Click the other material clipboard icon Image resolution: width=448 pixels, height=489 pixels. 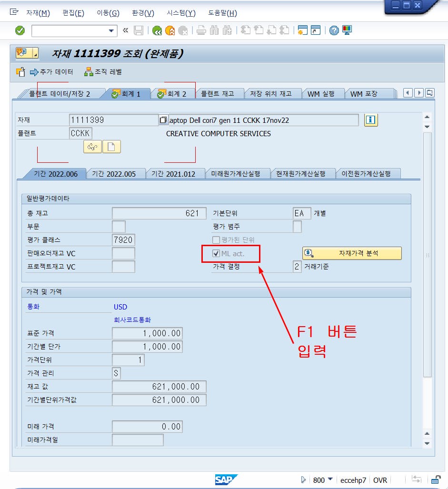[20, 72]
